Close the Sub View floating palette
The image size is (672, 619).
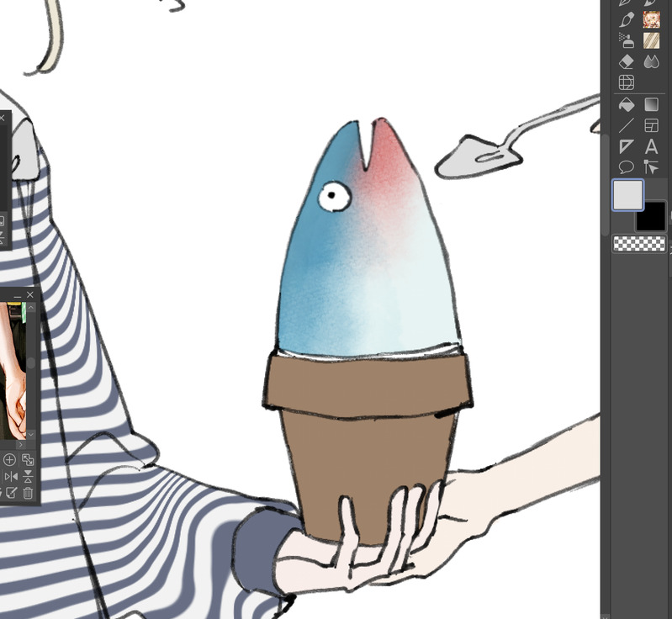30,295
